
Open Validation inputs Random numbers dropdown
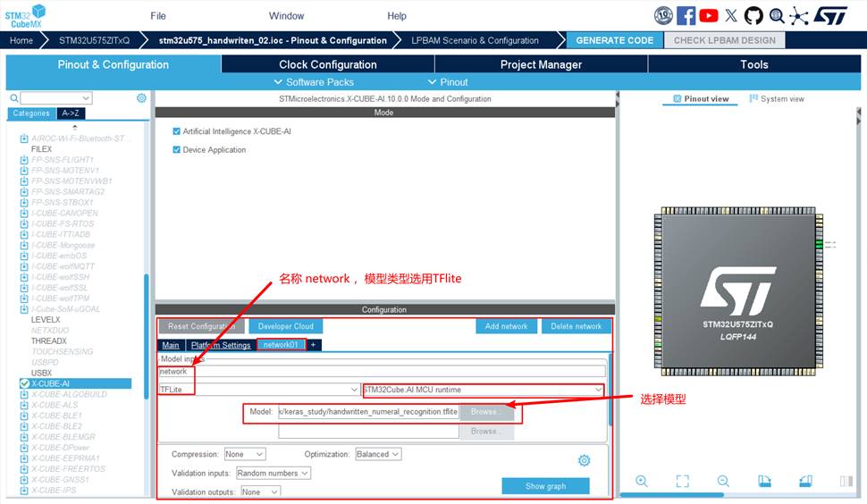[274, 473]
